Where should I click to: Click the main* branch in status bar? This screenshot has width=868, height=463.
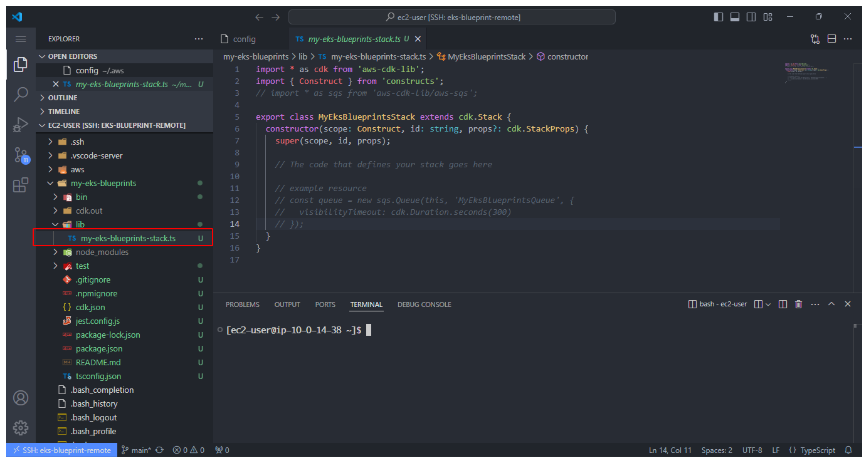point(136,450)
